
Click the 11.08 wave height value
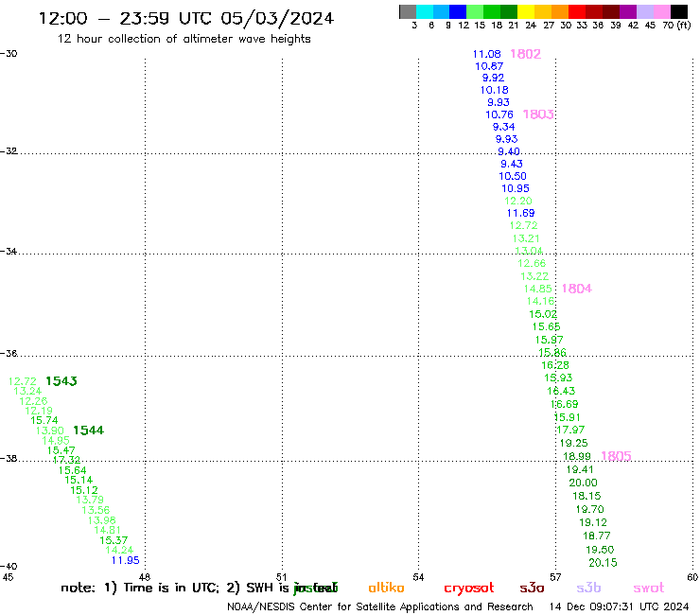487,55
